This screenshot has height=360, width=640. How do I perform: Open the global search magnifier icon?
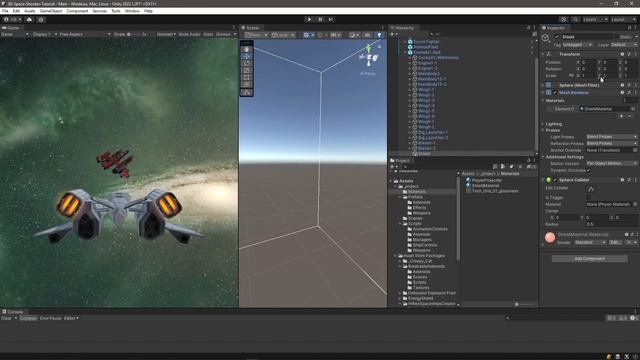tap(575, 19)
